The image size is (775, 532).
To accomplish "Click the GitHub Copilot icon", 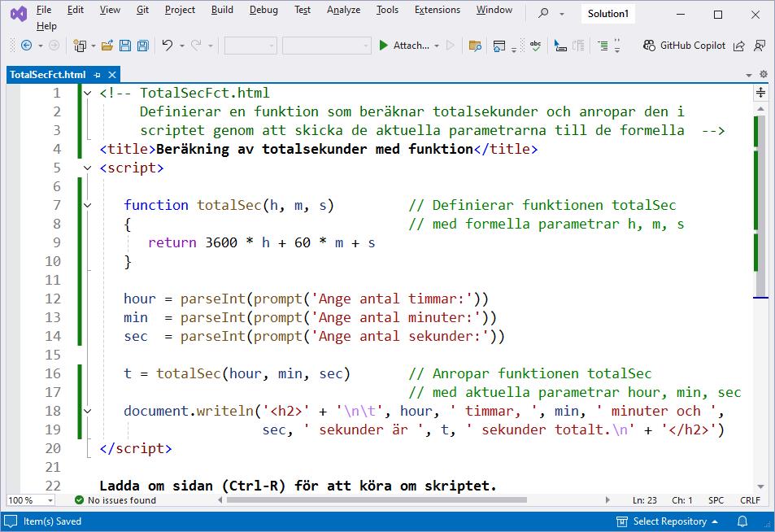I will tap(649, 46).
